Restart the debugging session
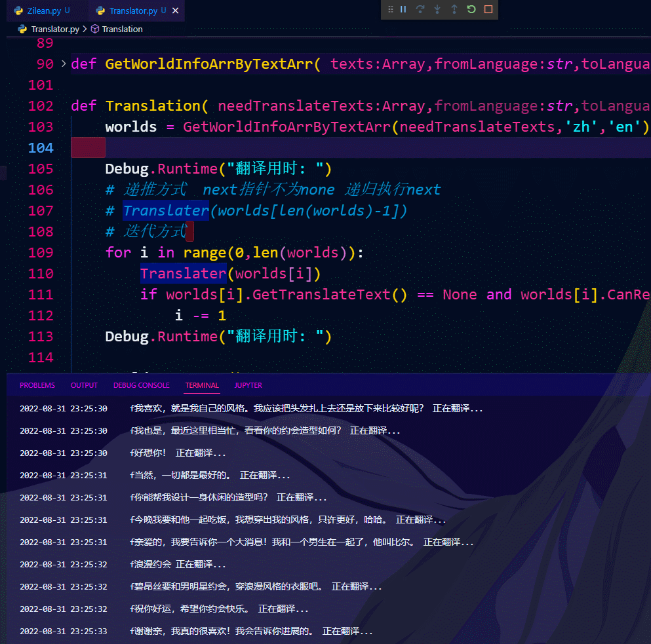 [471, 9]
